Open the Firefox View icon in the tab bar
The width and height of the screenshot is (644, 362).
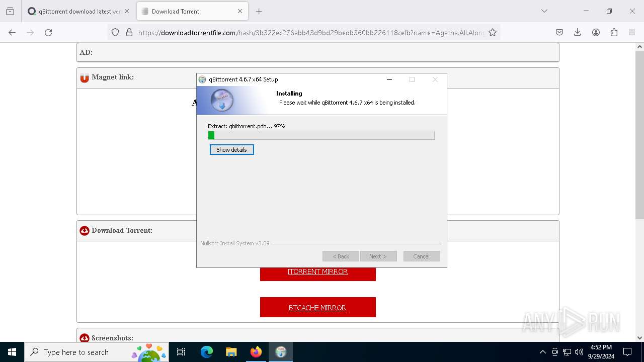click(10, 11)
